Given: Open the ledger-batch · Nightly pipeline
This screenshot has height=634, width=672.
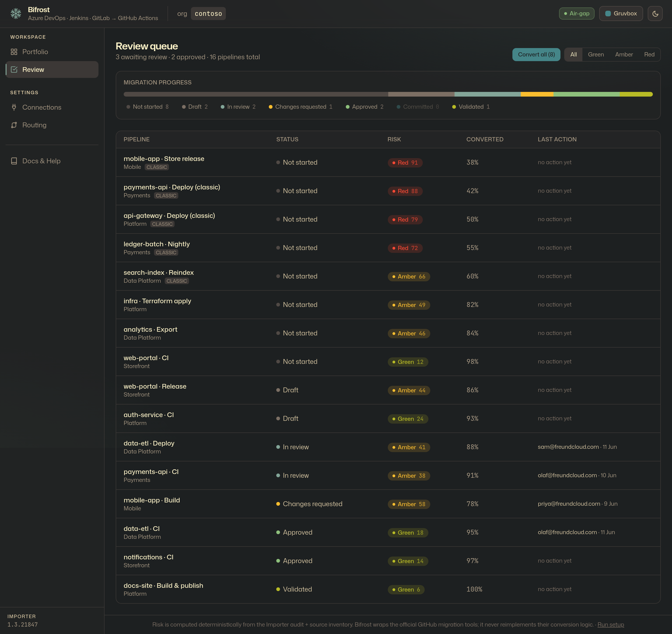Looking at the screenshot, I should coord(388,248).
